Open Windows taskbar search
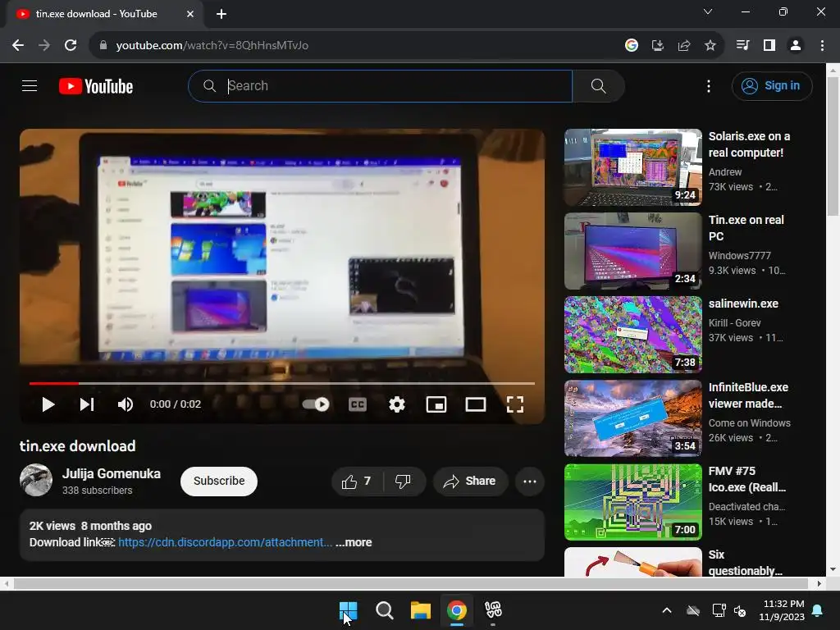Viewport: 840px width, 630px height. point(384,610)
